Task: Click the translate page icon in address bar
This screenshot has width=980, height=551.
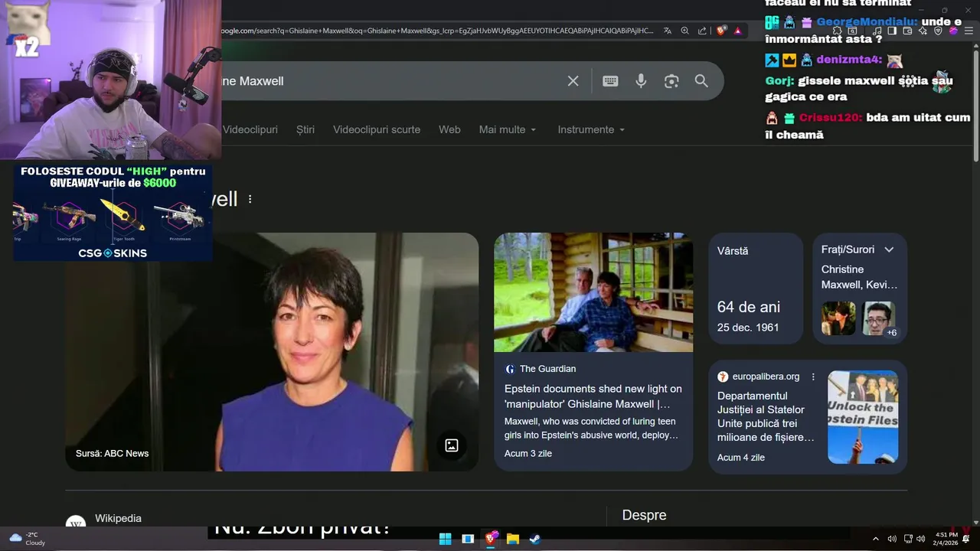Action: tap(668, 31)
